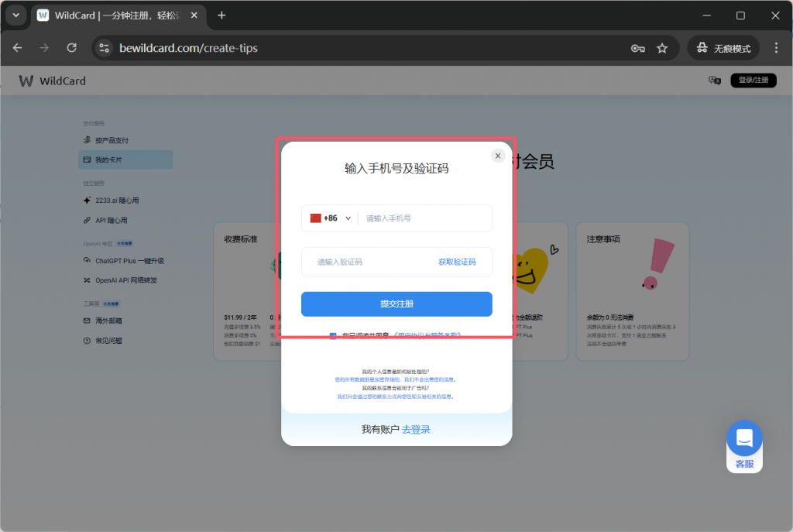Open the +86 country code dropdown

click(x=331, y=218)
